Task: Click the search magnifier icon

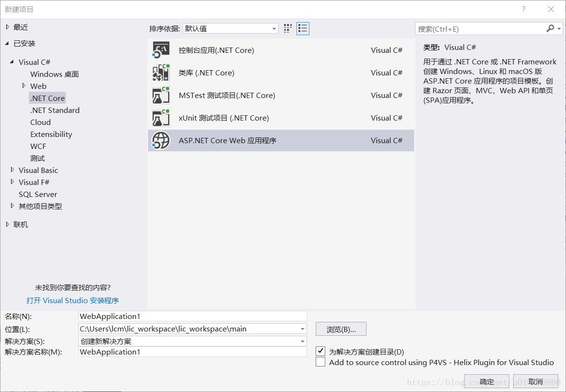Action: [x=550, y=28]
